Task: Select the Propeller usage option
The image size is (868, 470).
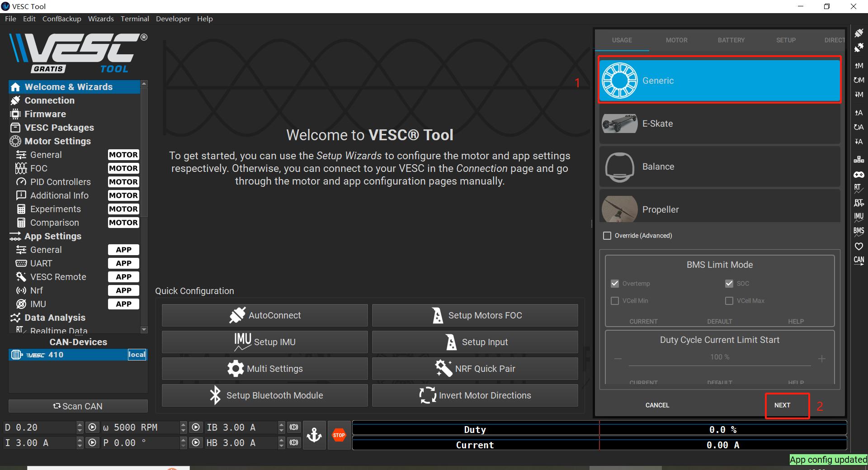Action: pyautogui.click(x=720, y=206)
